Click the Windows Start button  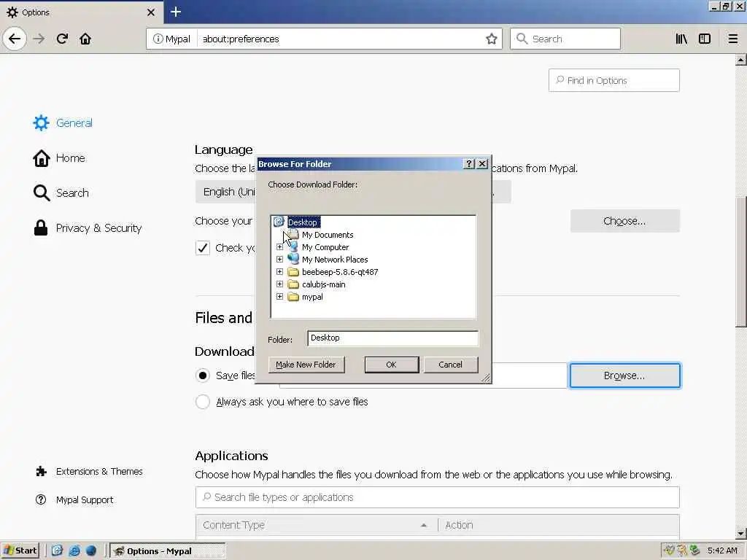point(20,551)
